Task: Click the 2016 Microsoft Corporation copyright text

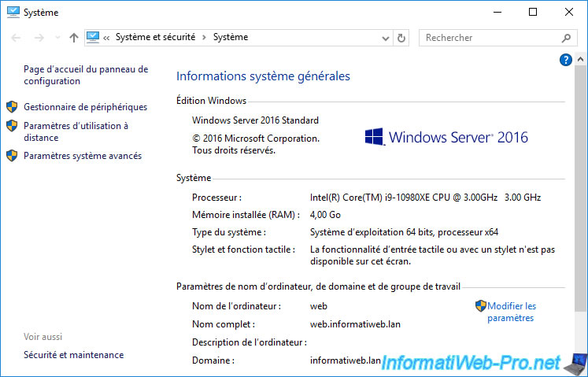Action: point(256,144)
